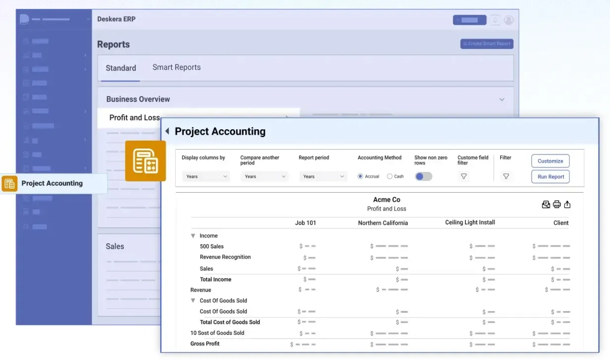The height and width of the screenshot is (364, 610).
Task: Select the Accrual accounting method
Action: click(360, 176)
